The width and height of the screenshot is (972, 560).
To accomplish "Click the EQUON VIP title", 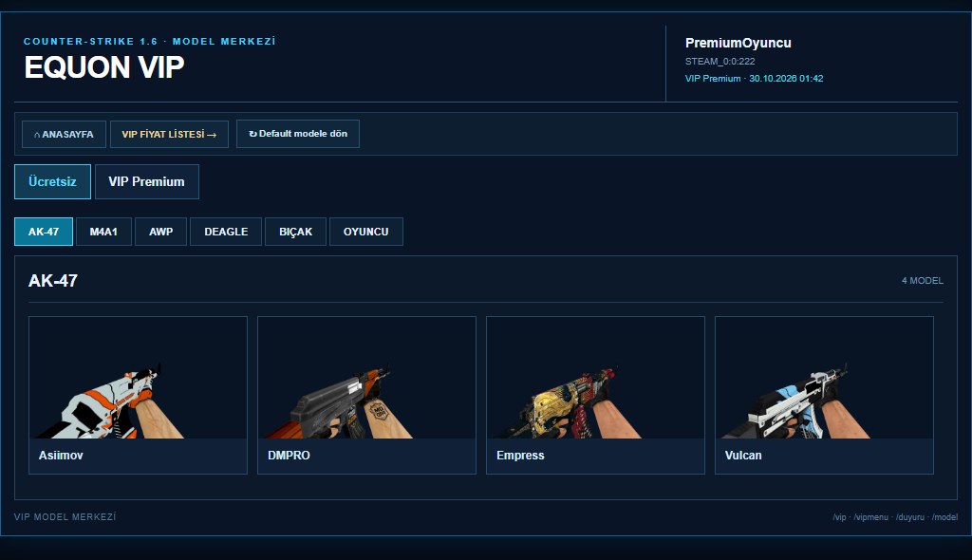I will pos(104,67).
